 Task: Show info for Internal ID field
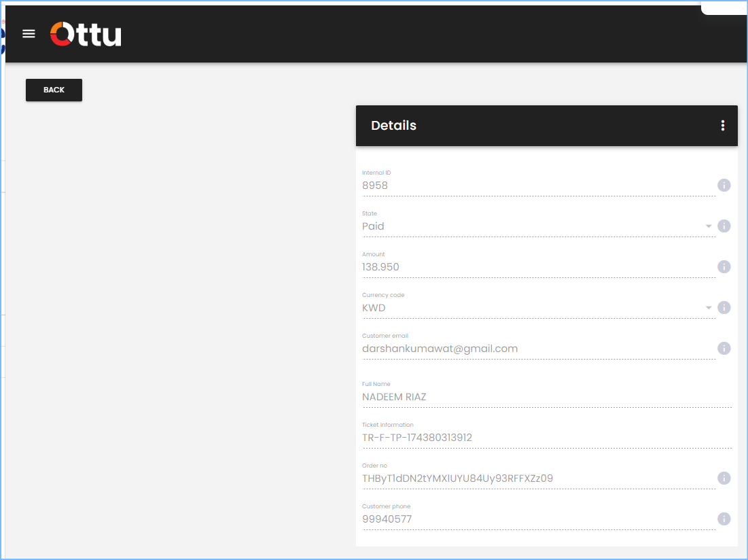click(724, 185)
